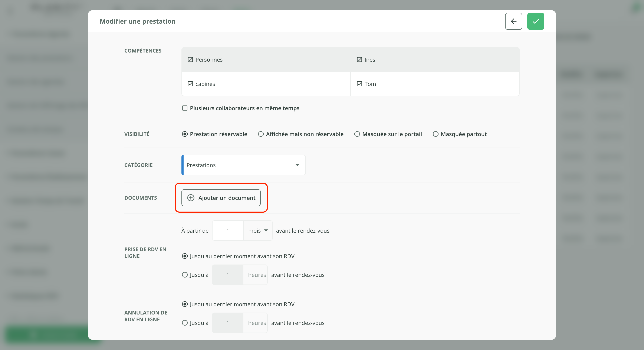Click the À partir de number field
Viewport: 644px width, 350px height.
[227, 231]
